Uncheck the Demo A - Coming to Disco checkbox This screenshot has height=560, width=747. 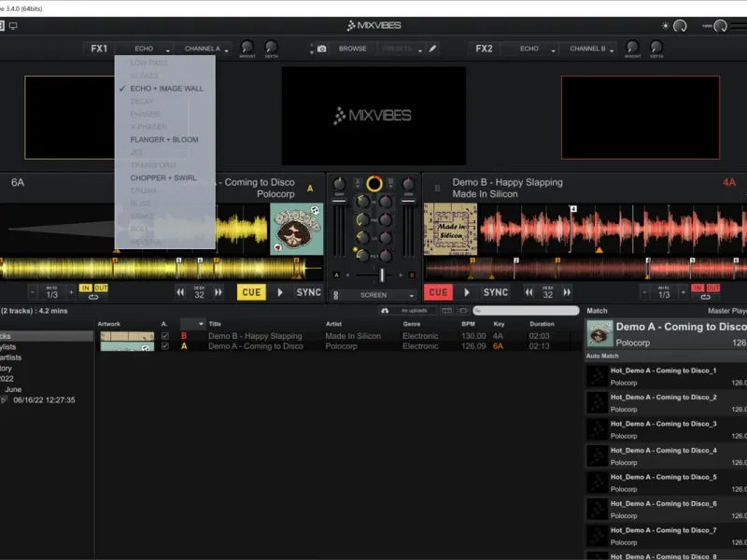(165, 346)
